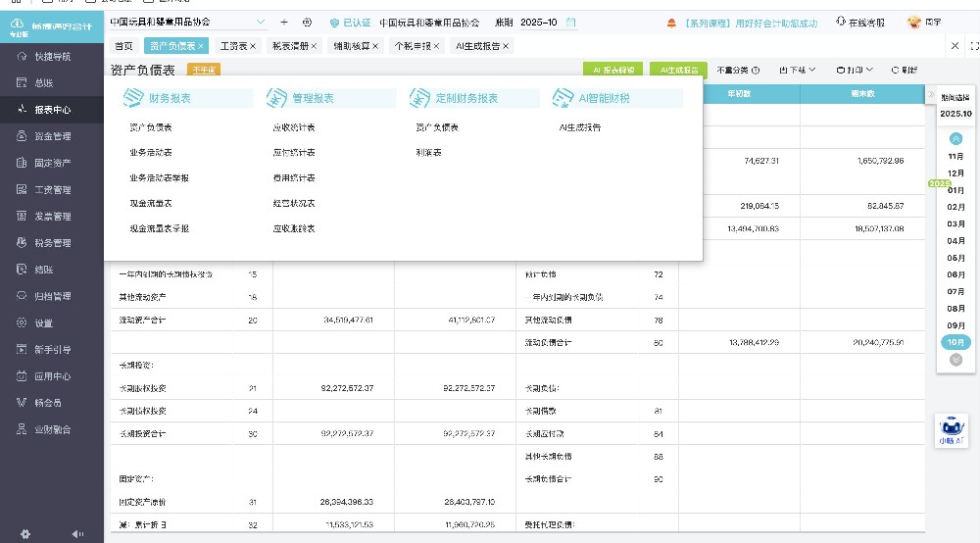Click the 刷新 refresh button
Viewport: 980px width, 543px height.
pos(904,70)
